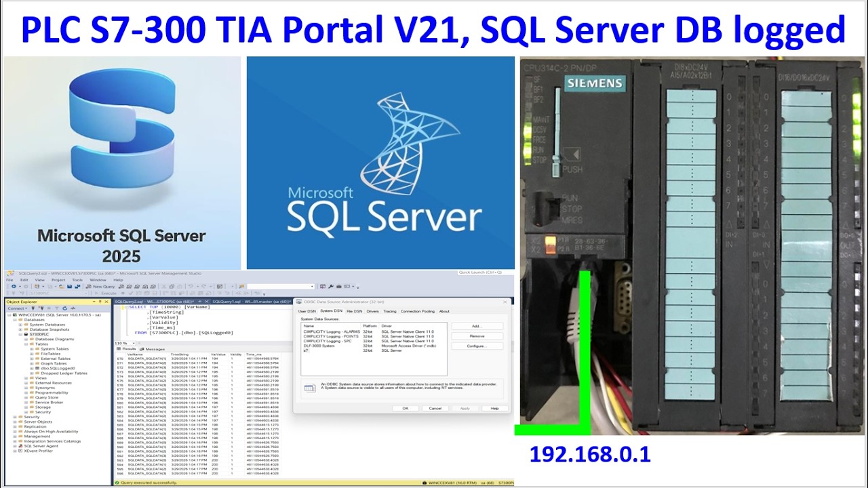Screen dimensions: 868x488
Task: Open the Window menu in SSMS
Action: click(x=98, y=280)
